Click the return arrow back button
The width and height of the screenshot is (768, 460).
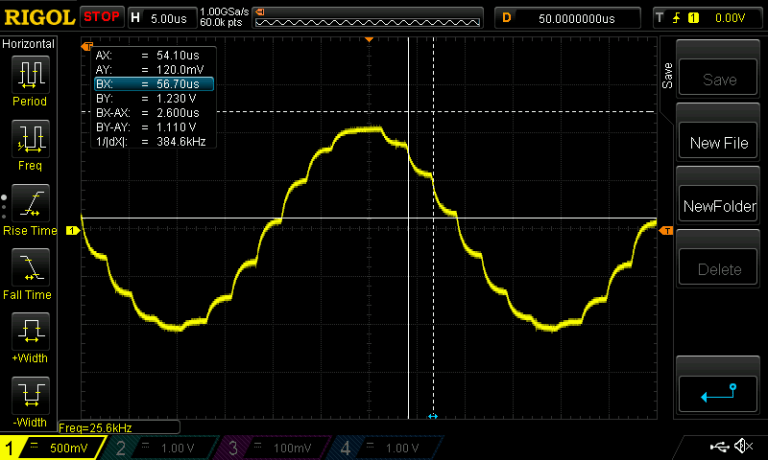(718, 393)
